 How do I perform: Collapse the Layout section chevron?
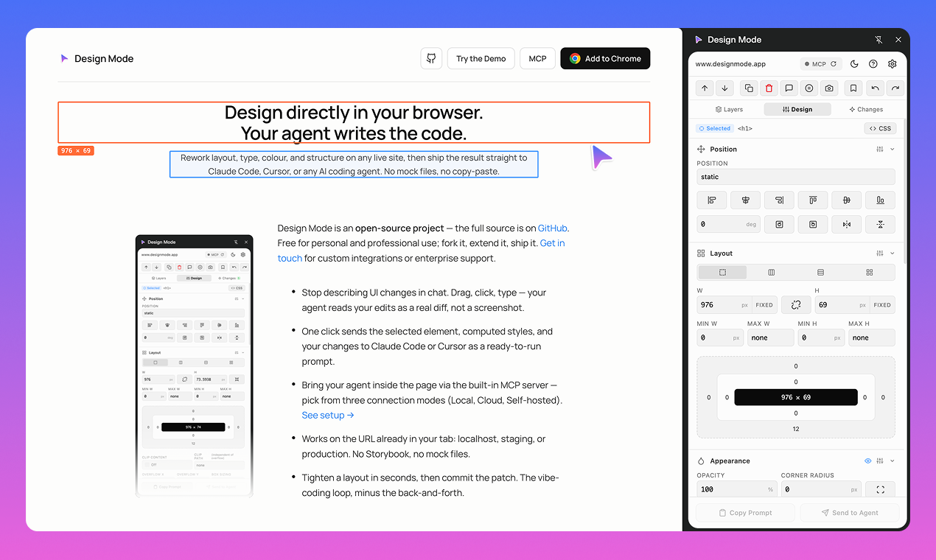[x=893, y=253]
